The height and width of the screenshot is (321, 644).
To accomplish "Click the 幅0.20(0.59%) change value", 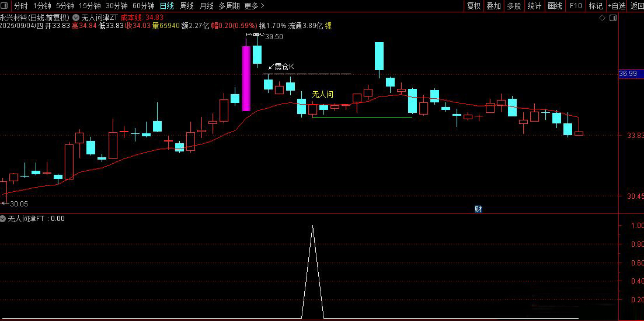I will [x=234, y=26].
